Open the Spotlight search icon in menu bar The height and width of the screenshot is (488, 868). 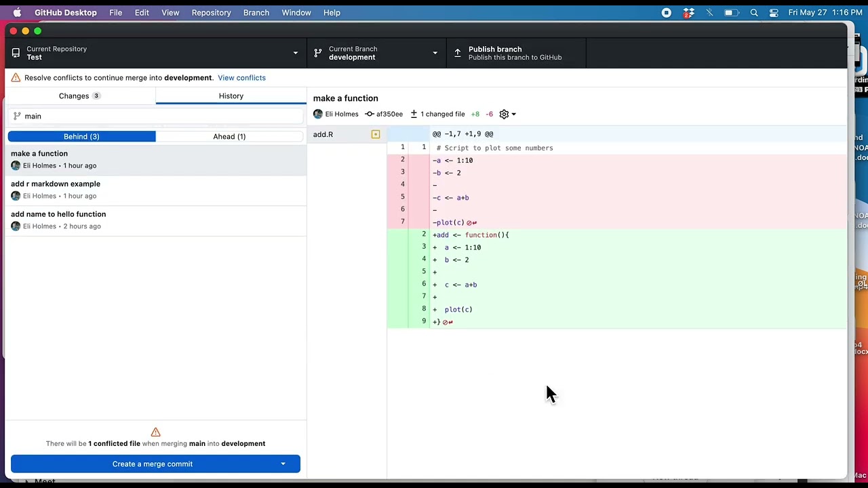click(754, 12)
